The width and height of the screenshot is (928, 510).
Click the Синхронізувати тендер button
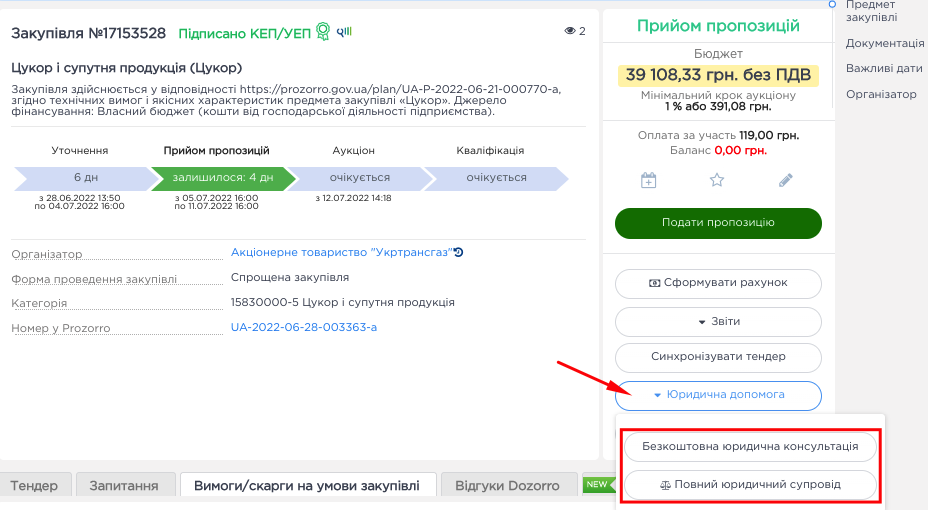click(x=718, y=357)
